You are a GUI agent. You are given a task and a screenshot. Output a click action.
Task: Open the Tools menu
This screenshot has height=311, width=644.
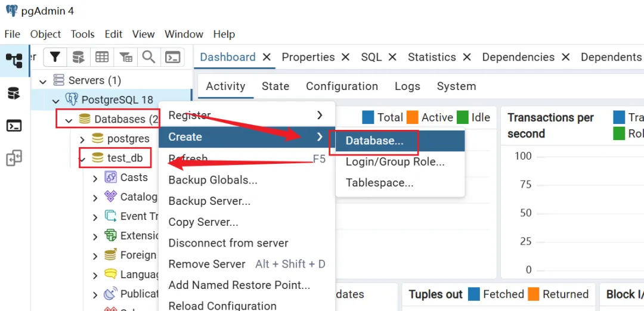[x=82, y=34]
